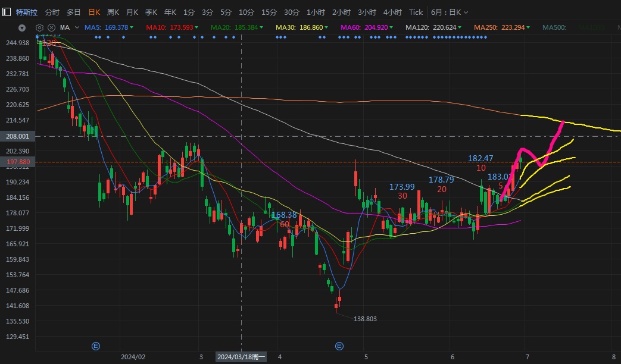The image size is (621, 364).
Task: Toggle the MA10 moving average line
Action: click(x=168, y=27)
